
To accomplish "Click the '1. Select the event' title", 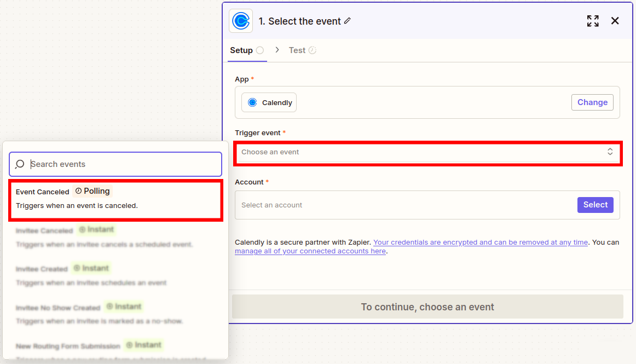I will [x=300, y=21].
